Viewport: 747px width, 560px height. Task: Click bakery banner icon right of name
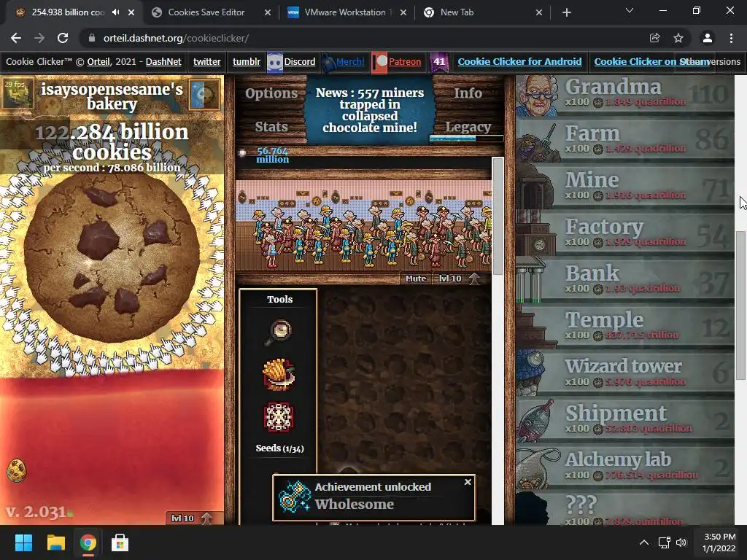click(204, 94)
